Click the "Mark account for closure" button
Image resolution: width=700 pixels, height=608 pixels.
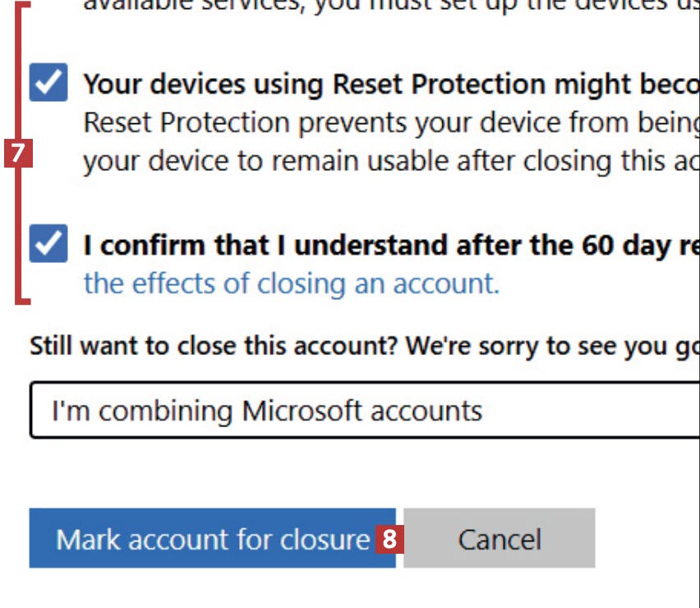click(212, 539)
